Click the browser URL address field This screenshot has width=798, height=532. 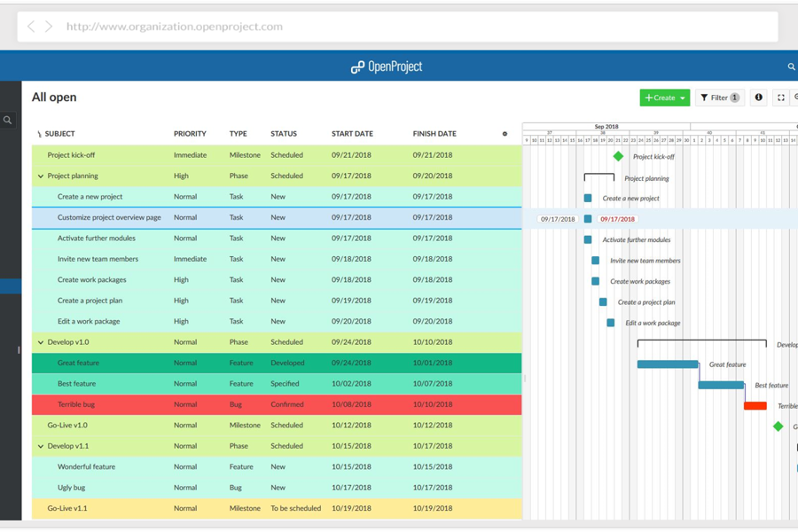pos(397,27)
